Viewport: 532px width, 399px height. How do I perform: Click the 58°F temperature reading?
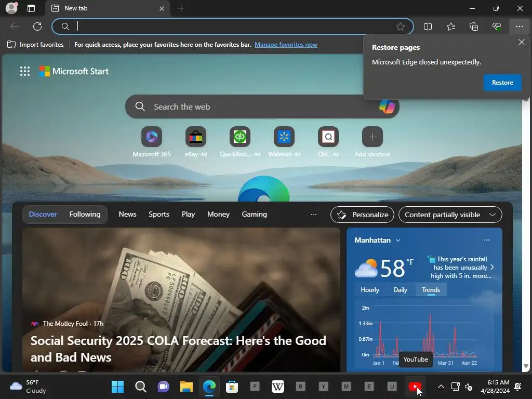tap(396, 268)
